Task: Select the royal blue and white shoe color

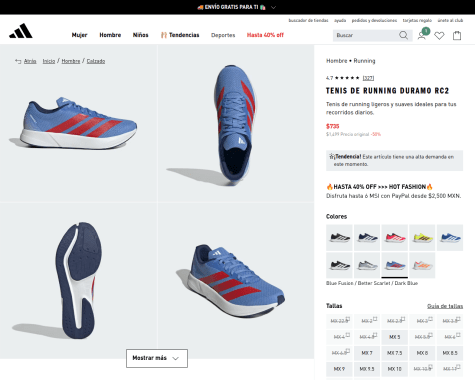Action: pos(450,238)
